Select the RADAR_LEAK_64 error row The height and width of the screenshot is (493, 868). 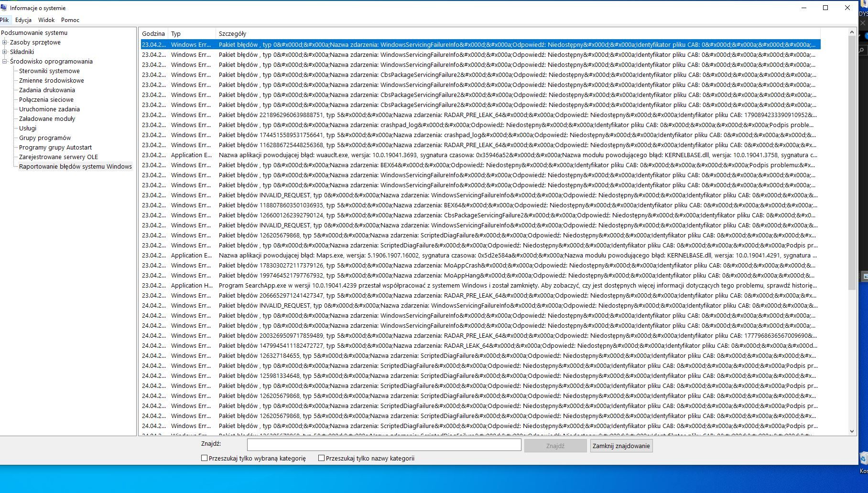tap(480, 345)
